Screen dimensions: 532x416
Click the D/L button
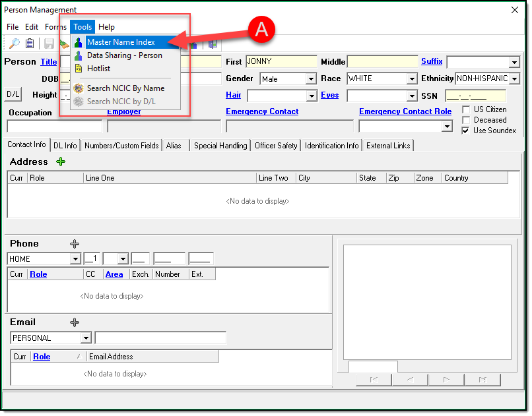click(x=13, y=95)
